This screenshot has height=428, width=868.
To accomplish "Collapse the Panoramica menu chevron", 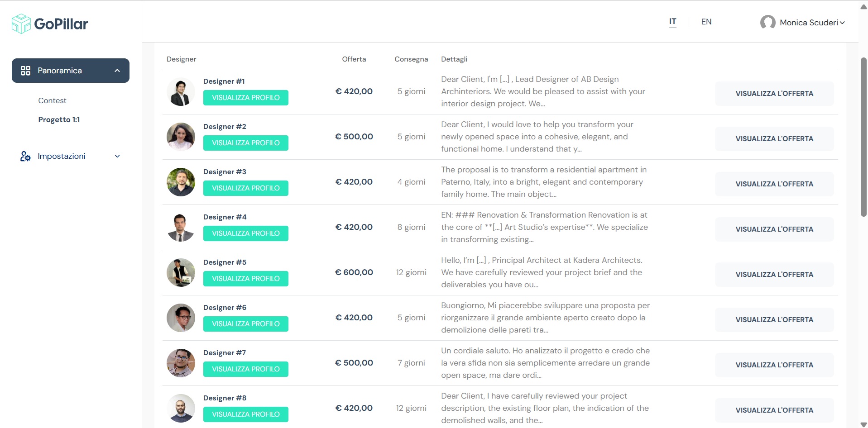I will [117, 71].
